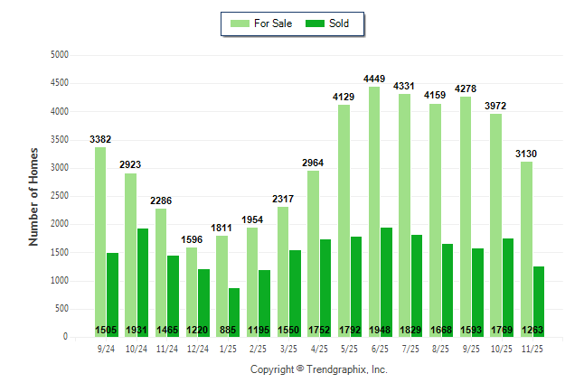
Task: Click the 5000 y-axis tick label
Action: [x=61, y=55]
